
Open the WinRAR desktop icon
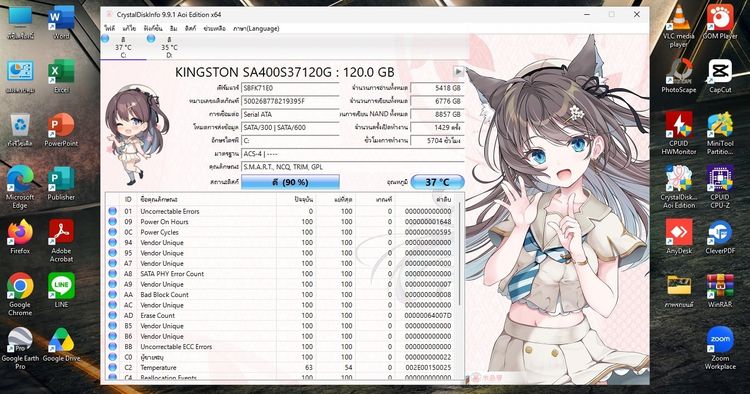tap(720, 291)
